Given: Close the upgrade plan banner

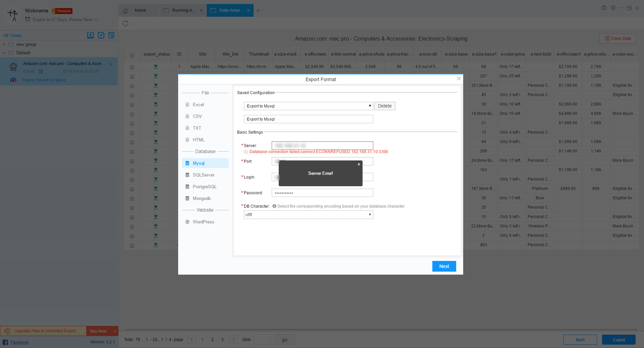Looking at the screenshot, I should click(115, 331).
